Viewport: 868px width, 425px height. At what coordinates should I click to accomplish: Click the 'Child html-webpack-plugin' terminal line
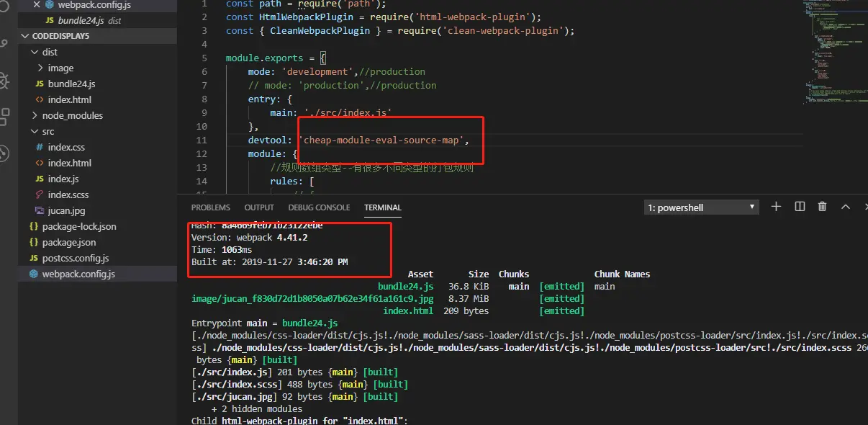coord(299,420)
